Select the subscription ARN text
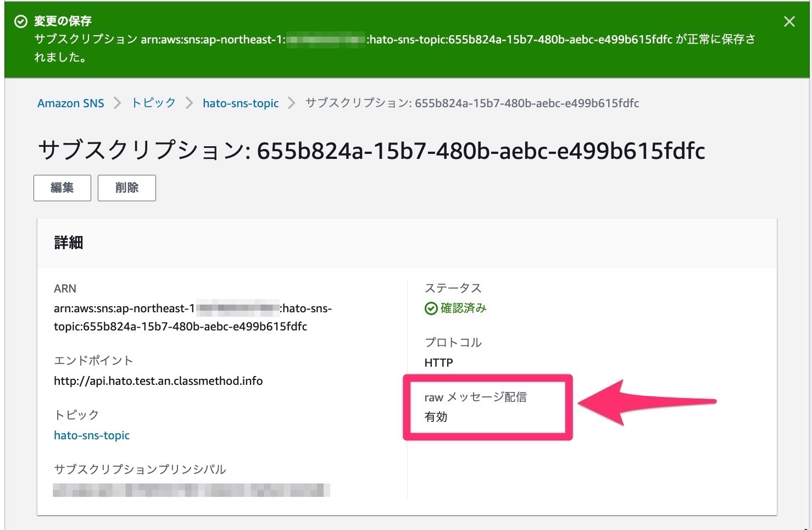 tap(192, 317)
